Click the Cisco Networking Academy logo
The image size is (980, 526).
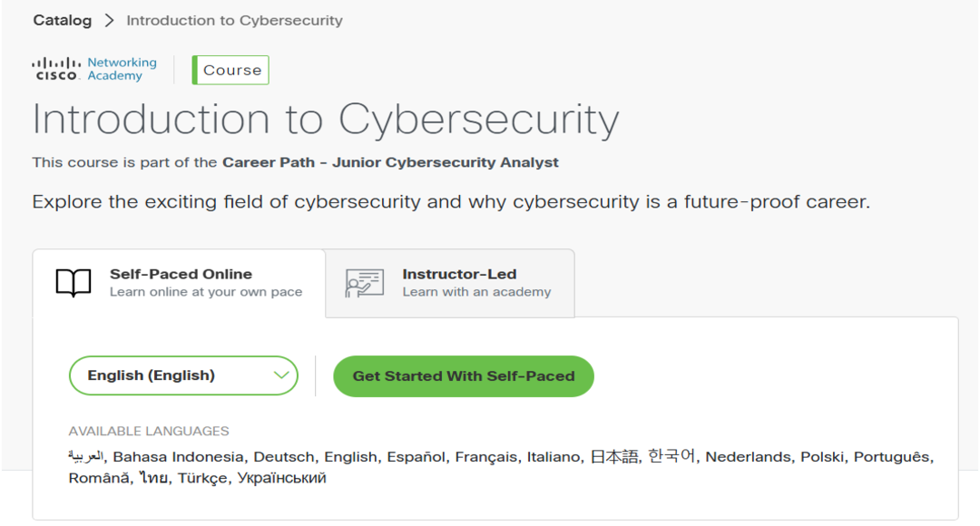[94, 69]
